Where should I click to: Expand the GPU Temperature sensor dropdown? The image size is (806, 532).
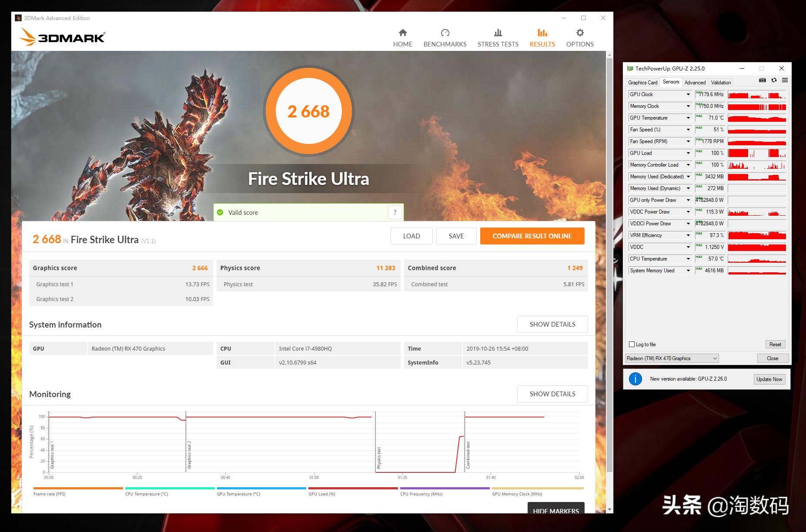[x=688, y=118]
